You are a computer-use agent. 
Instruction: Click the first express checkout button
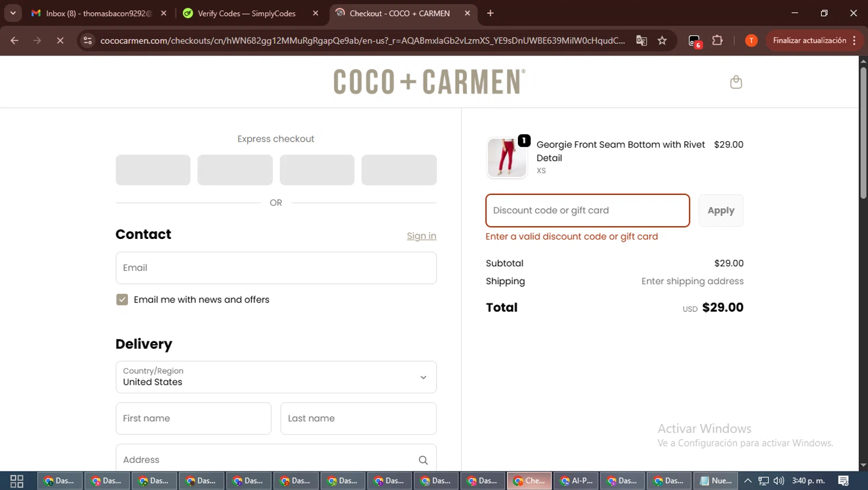pos(153,170)
